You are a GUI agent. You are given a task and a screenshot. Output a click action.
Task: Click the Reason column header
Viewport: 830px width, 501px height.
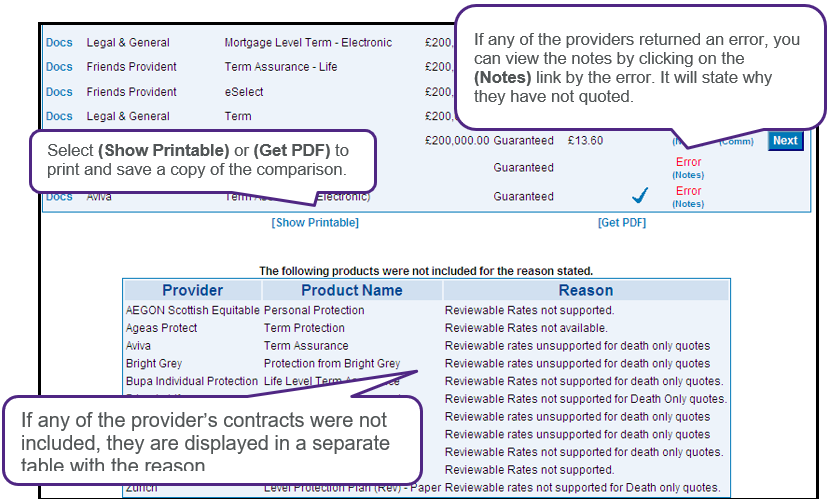pyautogui.click(x=586, y=290)
